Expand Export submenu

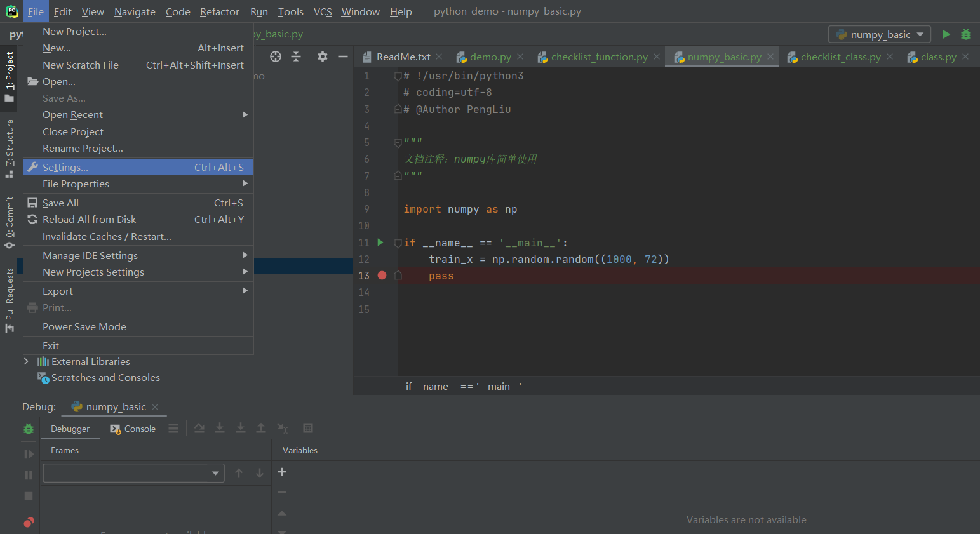tap(138, 291)
